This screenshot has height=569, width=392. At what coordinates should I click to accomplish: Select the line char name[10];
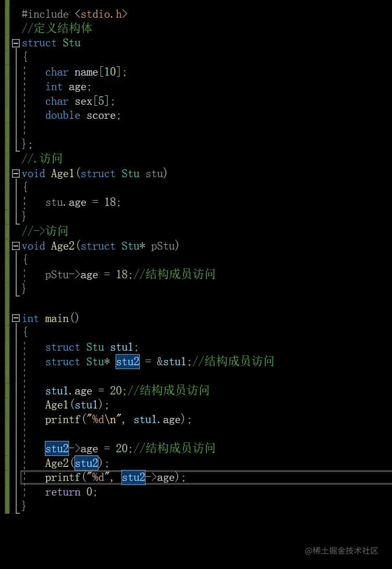pyautogui.click(x=85, y=72)
